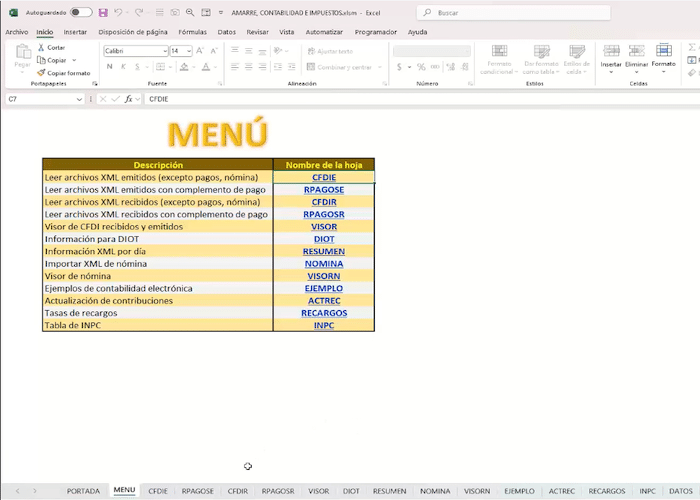Follow the RPAGOSE hyperlink in the menu table
The width and height of the screenshot is (700, 500).
pyautogui.click(x=324, y=190)
